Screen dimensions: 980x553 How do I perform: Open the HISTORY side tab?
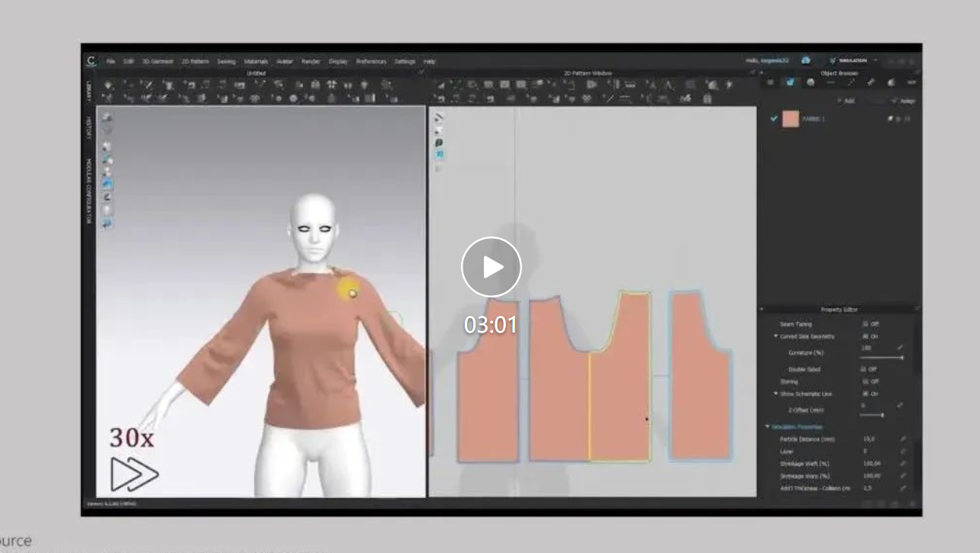(x=89, y=127)
